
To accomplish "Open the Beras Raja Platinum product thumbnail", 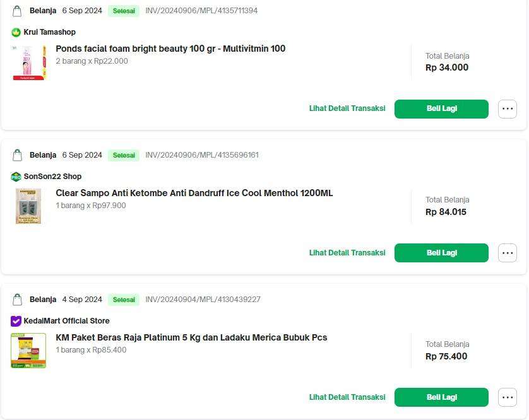I will pyautogui.click(x=28, y=351).
